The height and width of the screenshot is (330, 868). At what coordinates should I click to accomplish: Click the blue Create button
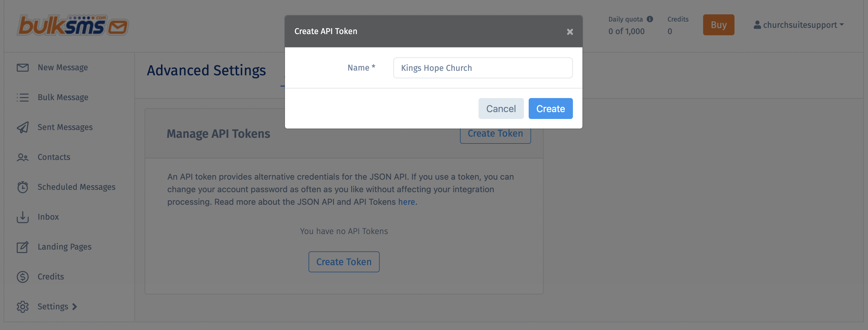550,109
